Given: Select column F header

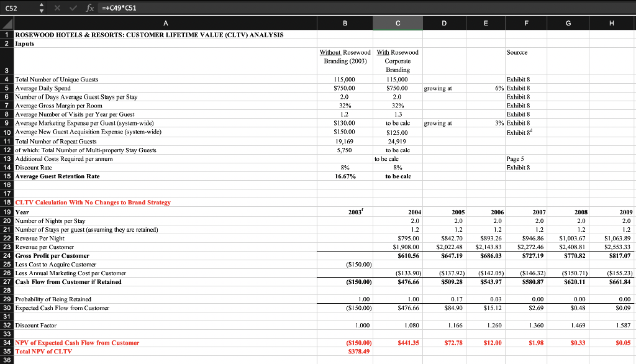Looking at the screenshot, I should (x=526, y=23).
